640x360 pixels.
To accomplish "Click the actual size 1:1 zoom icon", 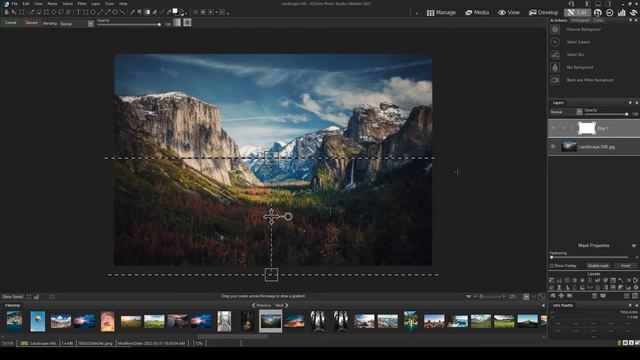I will click(534, 297).
